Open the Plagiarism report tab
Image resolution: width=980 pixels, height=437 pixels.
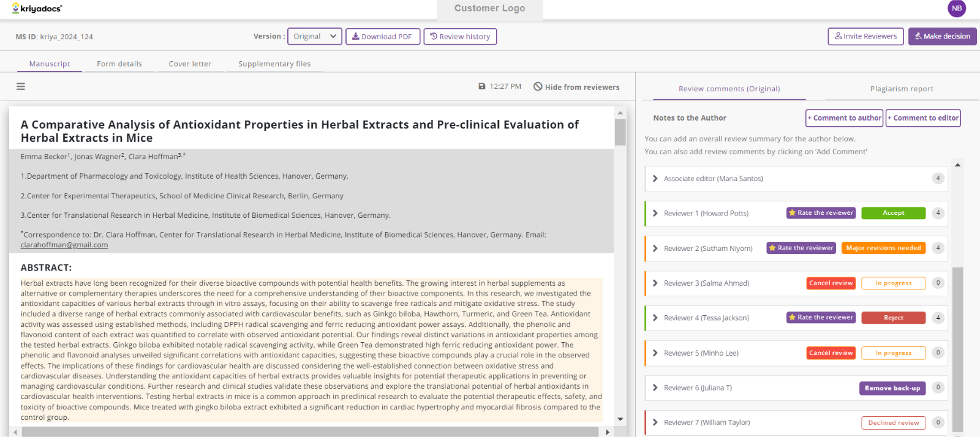tap(902, 89)
